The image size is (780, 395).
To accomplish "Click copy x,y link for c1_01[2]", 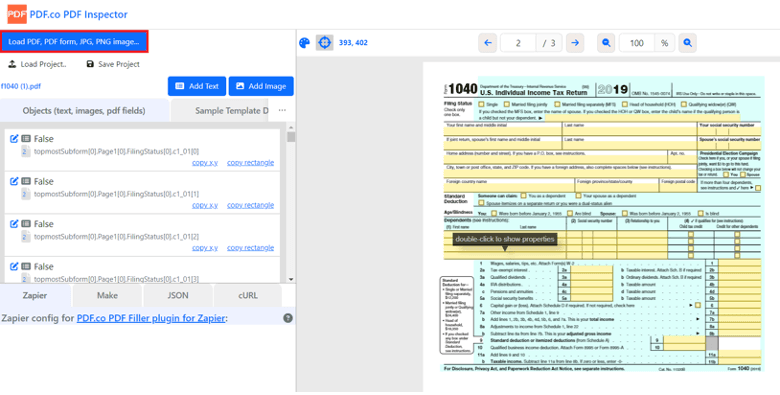I will coord(205,248).
